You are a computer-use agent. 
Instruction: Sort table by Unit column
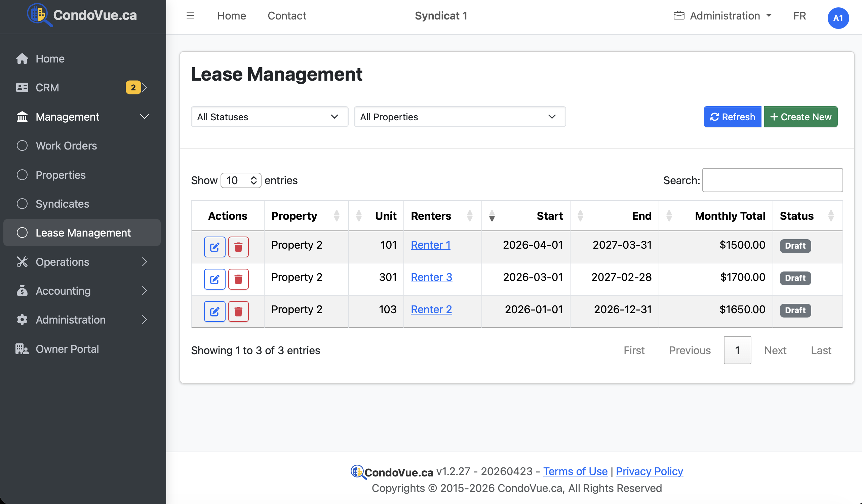click(x=376, y=216)
